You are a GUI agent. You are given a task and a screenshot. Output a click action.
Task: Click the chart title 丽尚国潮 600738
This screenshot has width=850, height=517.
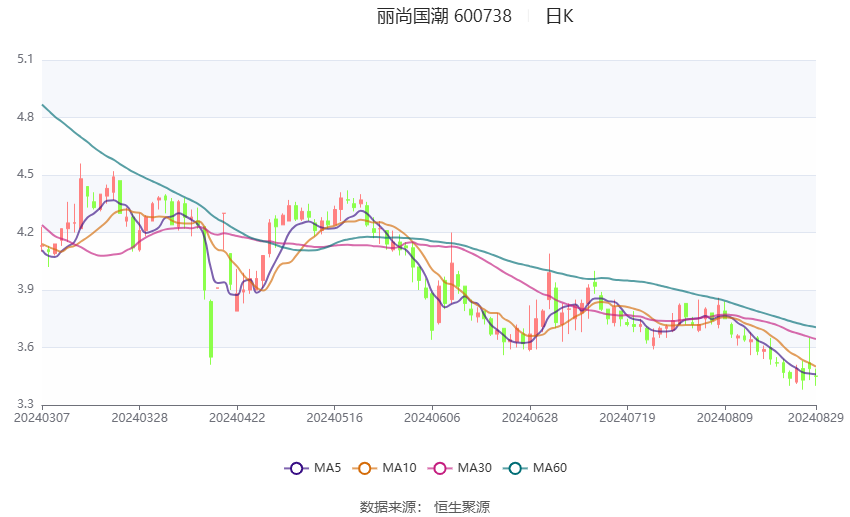pyautogui.click(x=444, y=16)
